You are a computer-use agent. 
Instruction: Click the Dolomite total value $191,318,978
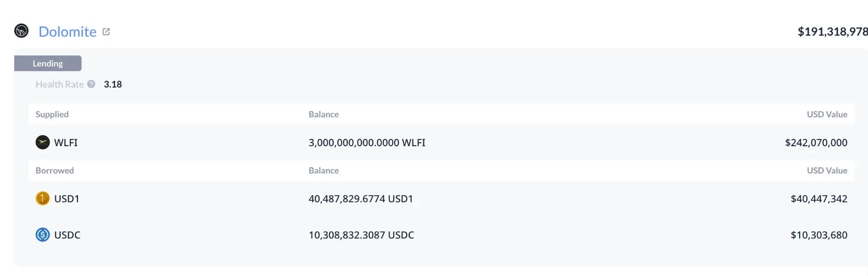coord(832,32)
